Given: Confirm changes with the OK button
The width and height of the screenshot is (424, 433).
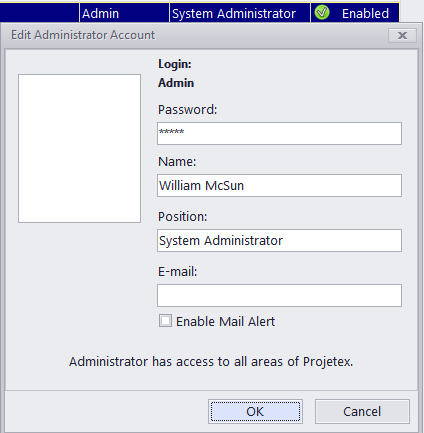Looking at the screenshot, I should tap(255, 411).
